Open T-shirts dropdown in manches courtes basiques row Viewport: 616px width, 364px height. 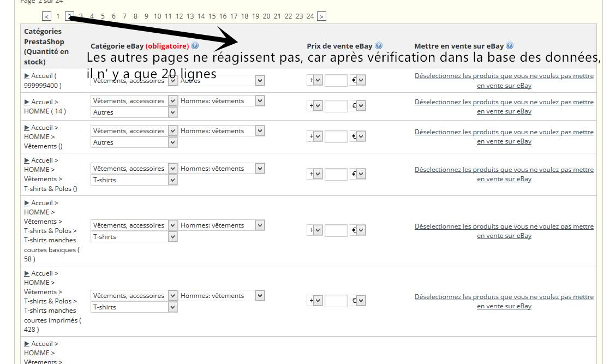(x=134, y=237)
